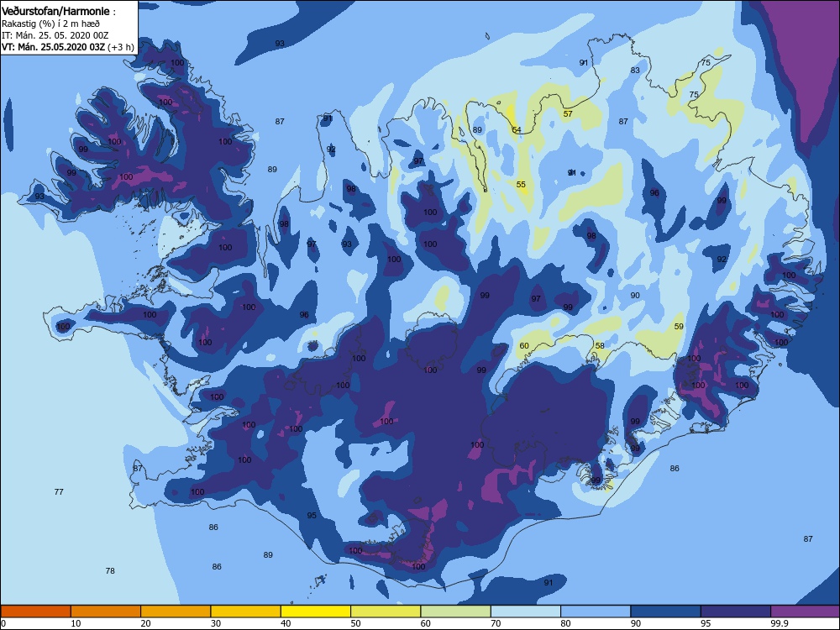This screenshot has width=840, height=630.
Task: Click the dark indigo 95–99.9 legend swatch
Action: click(736, 612)
